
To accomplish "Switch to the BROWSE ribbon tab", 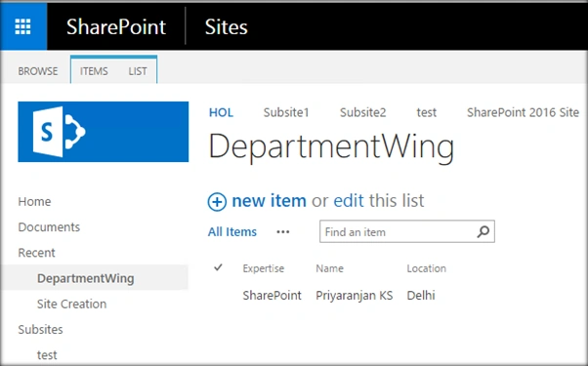I will (38, 71).
